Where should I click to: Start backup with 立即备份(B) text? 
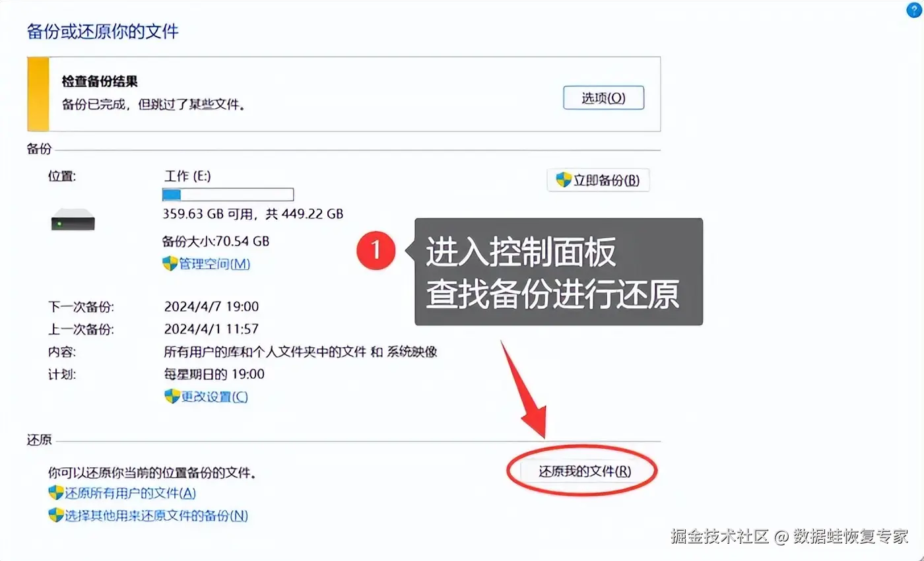click(x=607, y=180)
